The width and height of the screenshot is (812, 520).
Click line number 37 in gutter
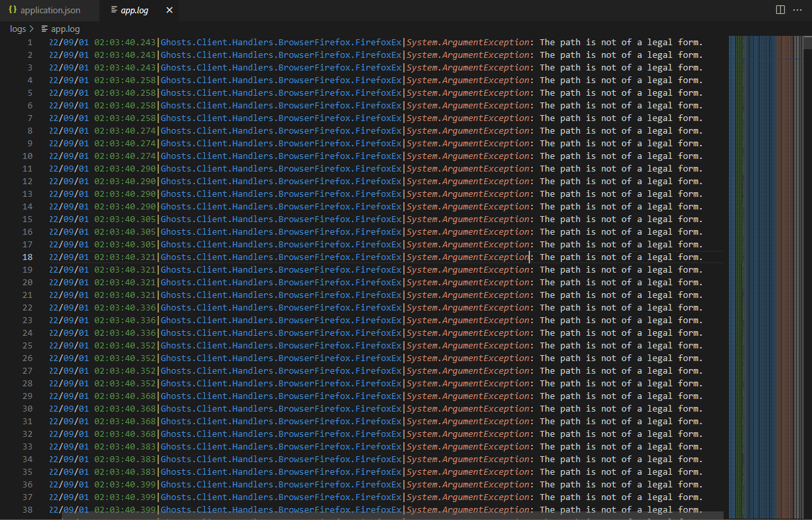click(27, 497)
